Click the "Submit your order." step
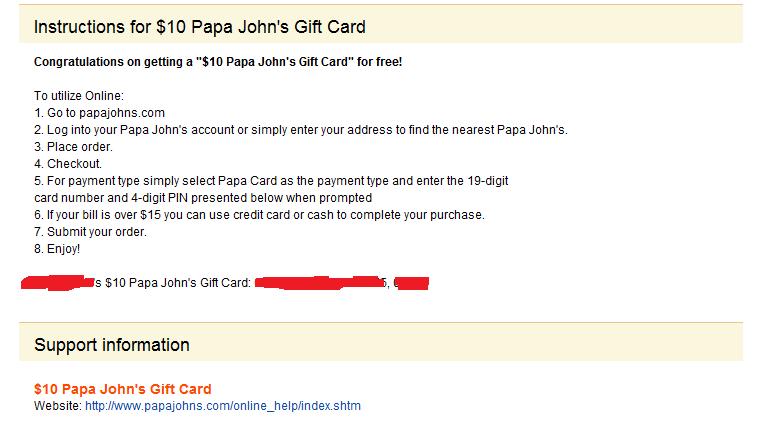 pos(90,232)
